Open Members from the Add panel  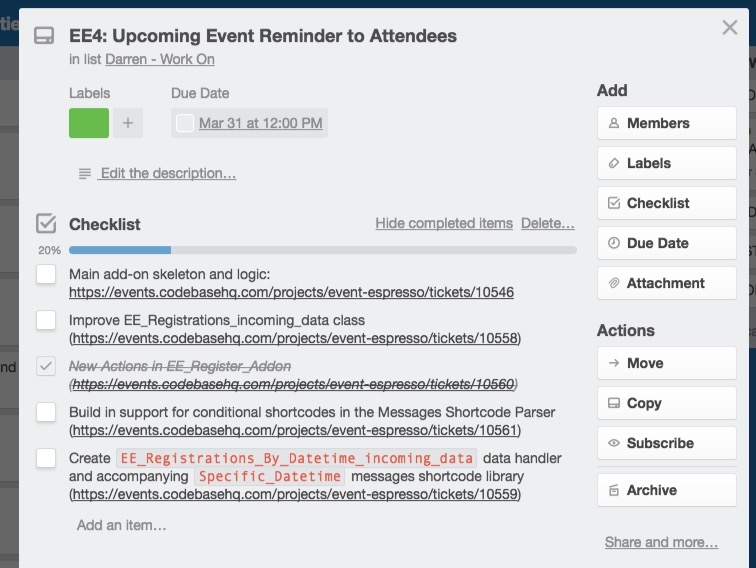pos(667,123)
